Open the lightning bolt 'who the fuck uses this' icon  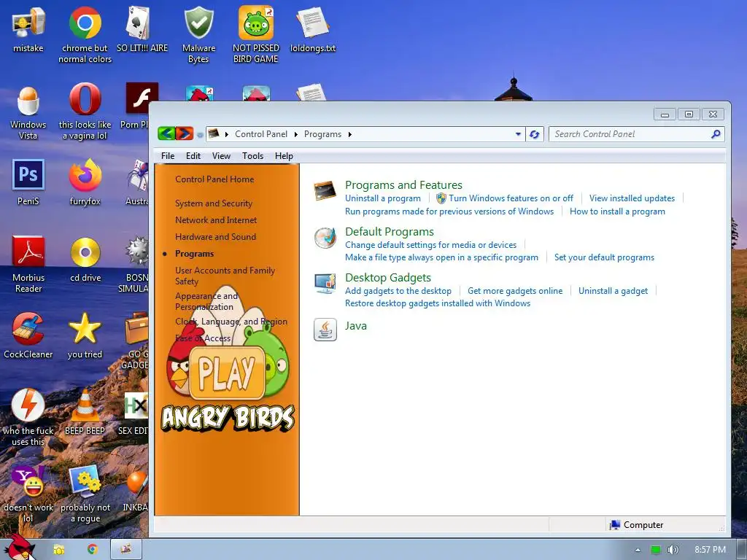(28, 417)
